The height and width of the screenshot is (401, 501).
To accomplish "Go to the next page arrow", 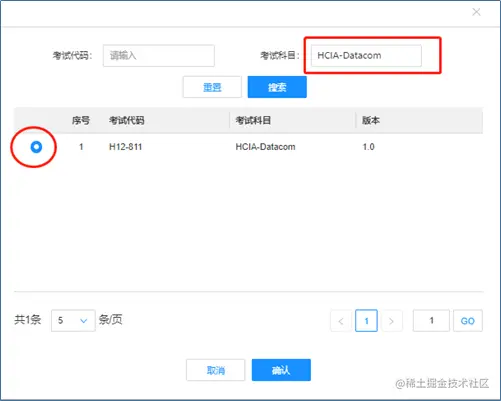I will pyautogui.click(x=391, y=321).
